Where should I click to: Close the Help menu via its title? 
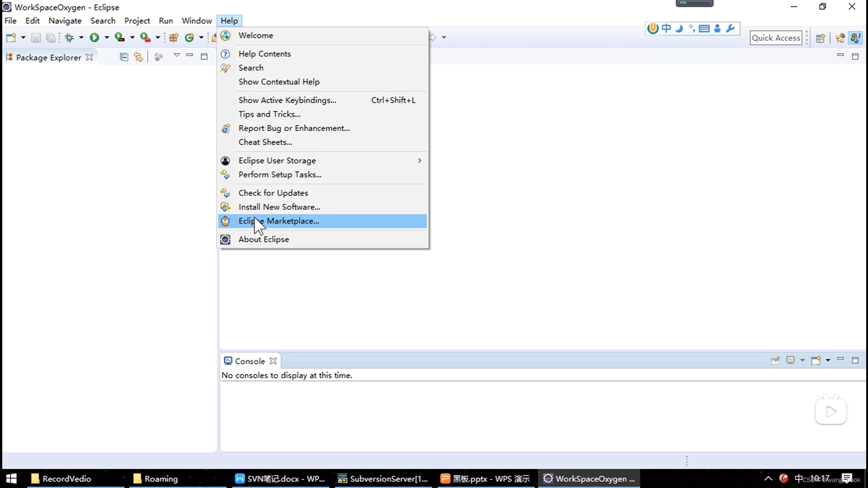[229, 21]
